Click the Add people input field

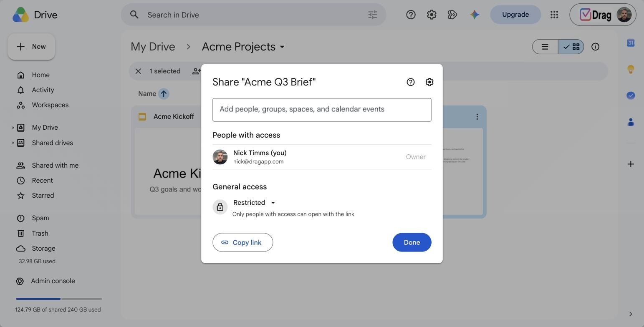[x=322, y=110]
